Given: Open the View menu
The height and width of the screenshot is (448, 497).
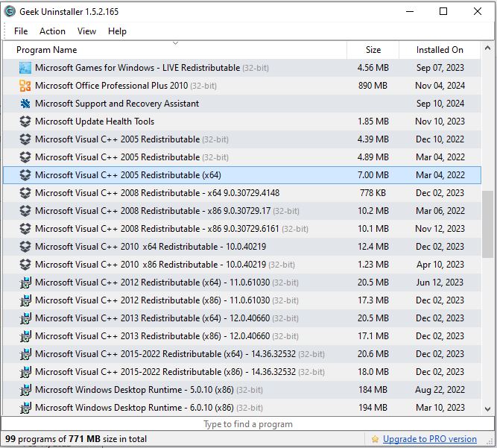Looking at the screenshot, I should coord(86,31).
